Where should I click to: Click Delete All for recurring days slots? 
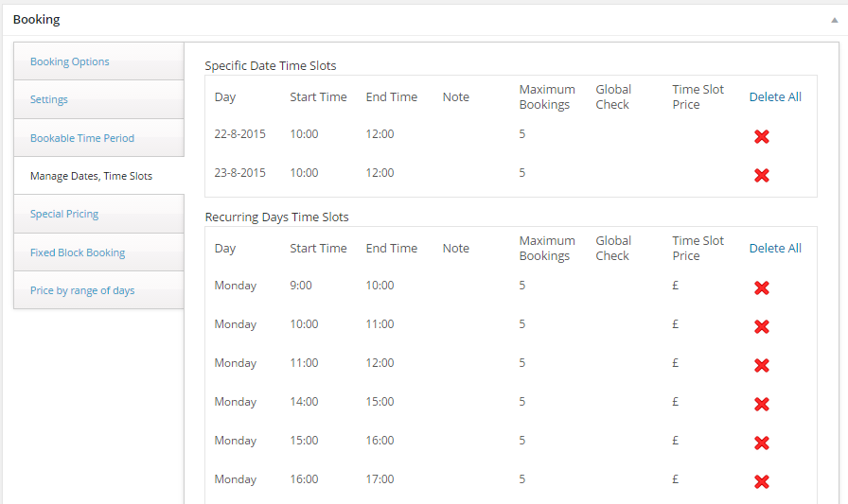coord(775,248)
